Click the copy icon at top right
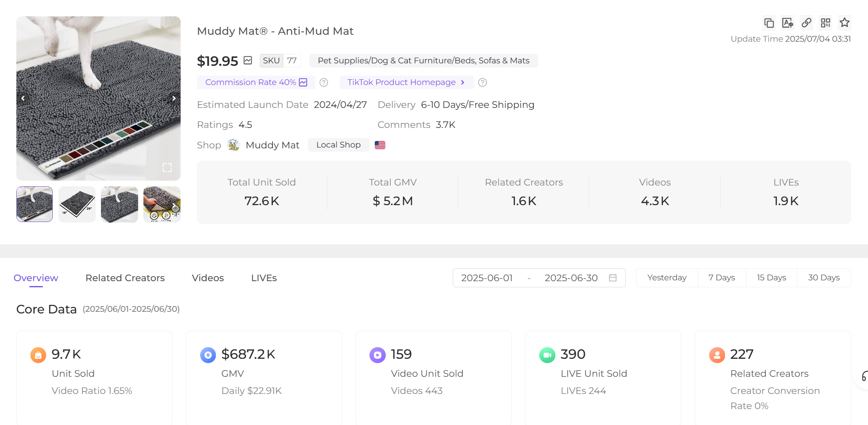This screenshot has height=425, width=868. point(769,23)
